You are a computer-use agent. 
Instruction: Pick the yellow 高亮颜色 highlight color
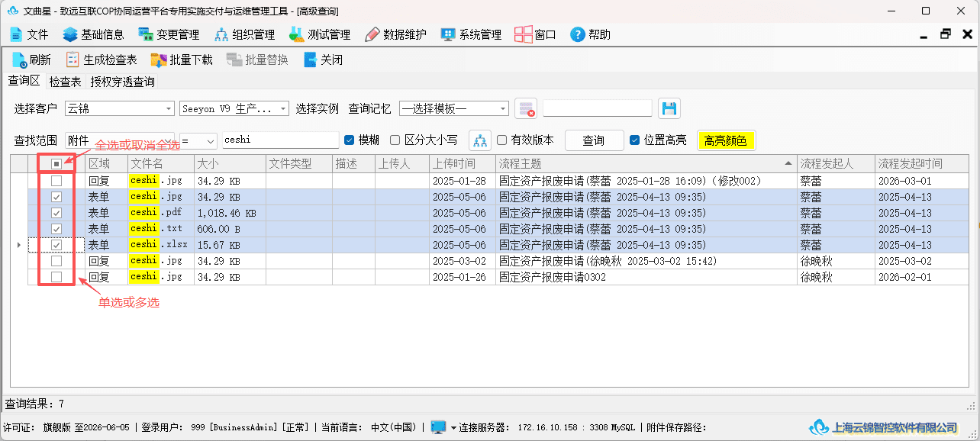726,140
